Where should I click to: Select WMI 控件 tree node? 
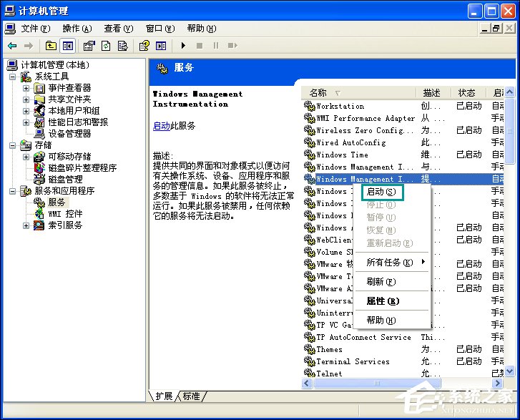65,214
